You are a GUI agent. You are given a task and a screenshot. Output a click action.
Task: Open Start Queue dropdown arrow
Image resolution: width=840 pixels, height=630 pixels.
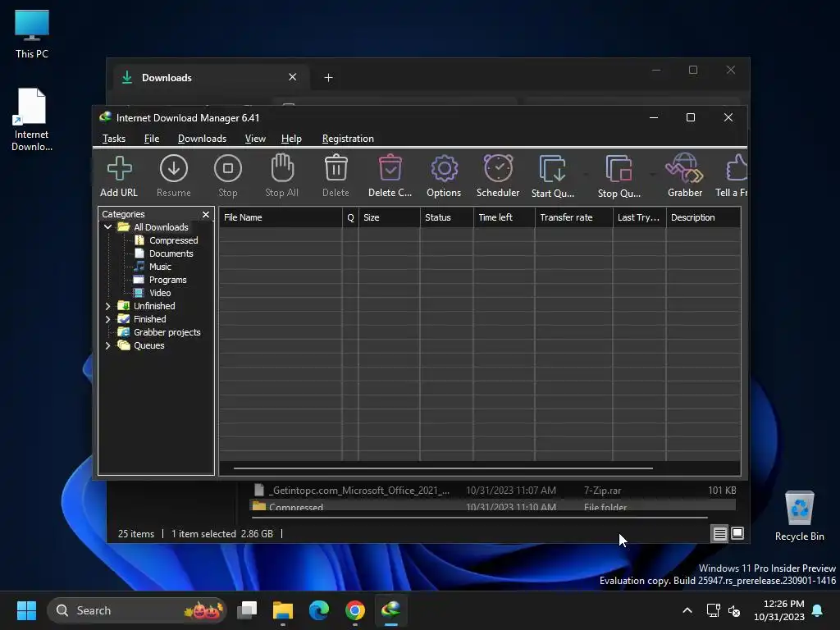(586, 174)
